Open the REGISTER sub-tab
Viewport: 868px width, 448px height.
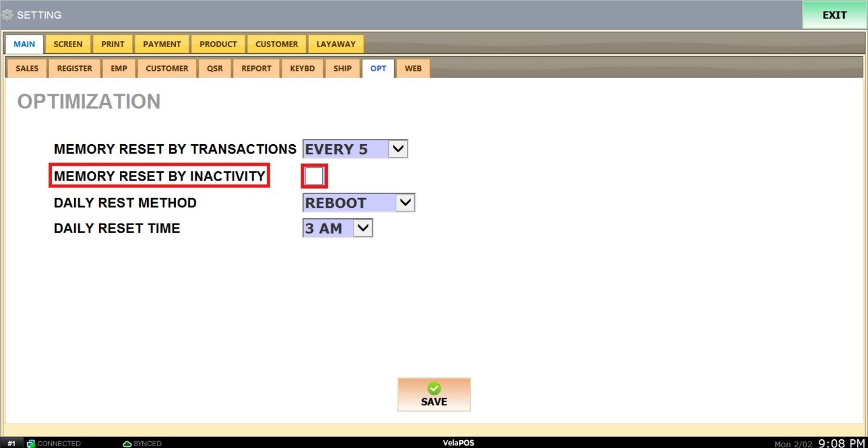[75, 68]
